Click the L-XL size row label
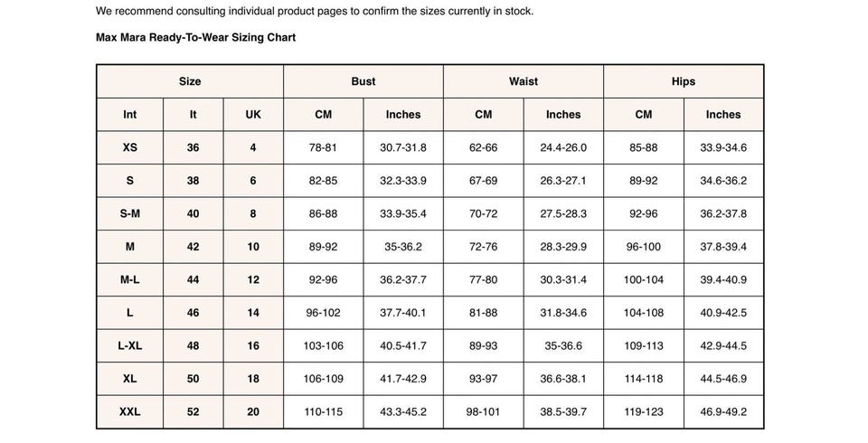 [130, 345]
